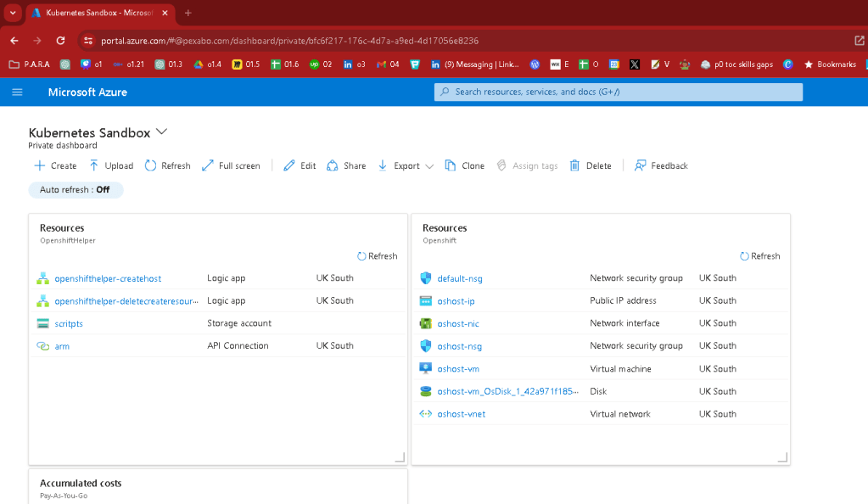Open the tab search dropdown arrow

tap(13, 13)
